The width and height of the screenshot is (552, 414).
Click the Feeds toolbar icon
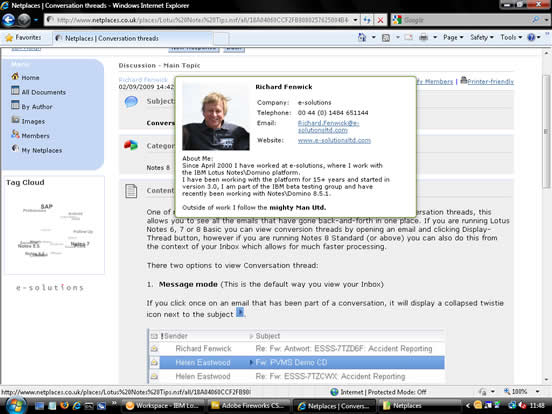coord(386,37)
